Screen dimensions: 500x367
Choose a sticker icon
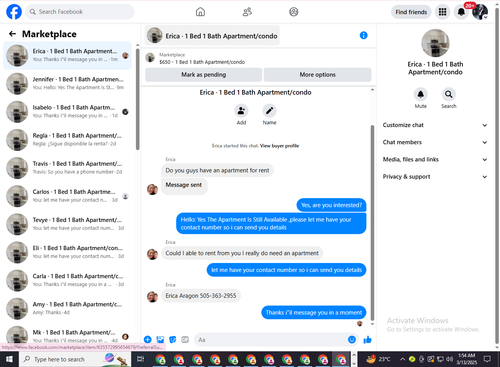tap(173, 339)
